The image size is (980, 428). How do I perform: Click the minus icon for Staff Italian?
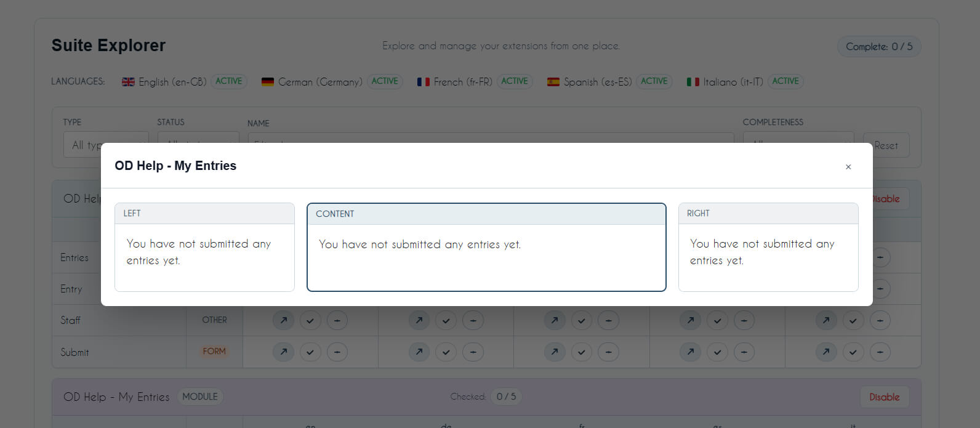[x=880, y=320]
